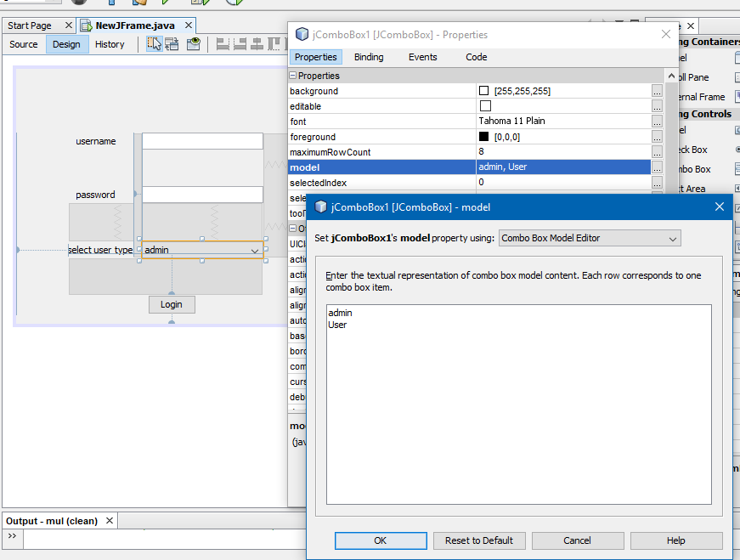Click OK in the model editor dialog
Image resolution: width=740 pixels, height=560 pixels.
381,540
